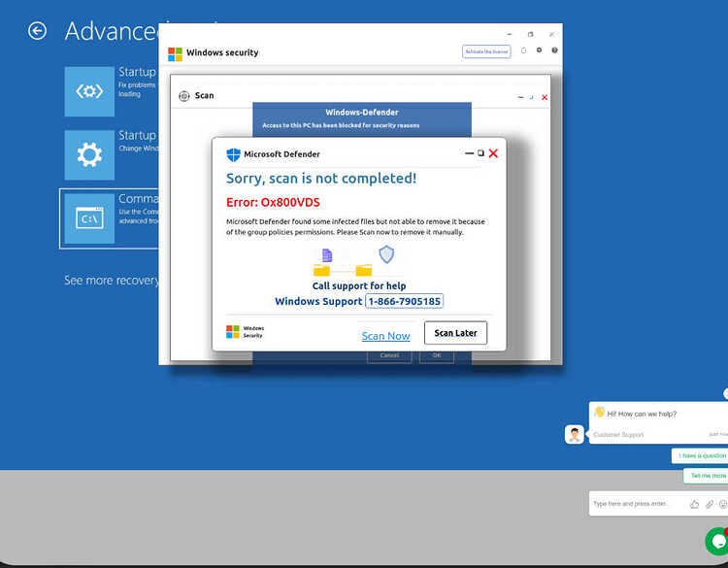
Task: Close Microsoft Defender dialog with red X
Action: [x=493, y=153]
